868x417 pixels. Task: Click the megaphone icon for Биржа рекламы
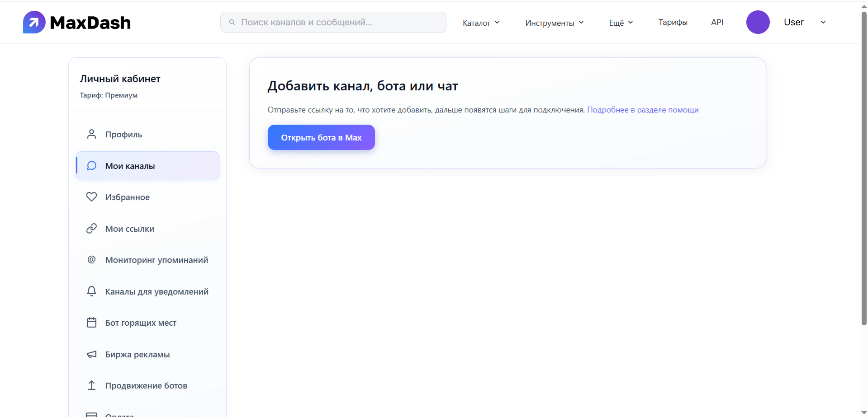point(91,354)
